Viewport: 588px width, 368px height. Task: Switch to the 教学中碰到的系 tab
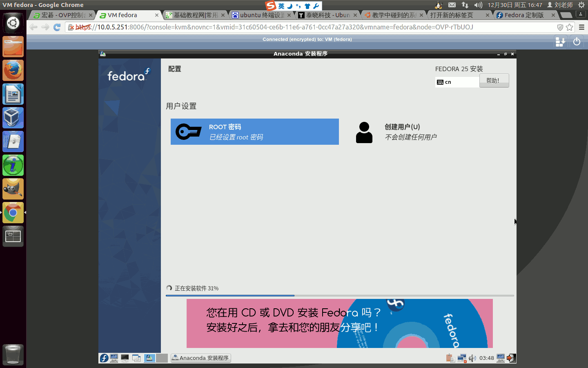(393, 15)
